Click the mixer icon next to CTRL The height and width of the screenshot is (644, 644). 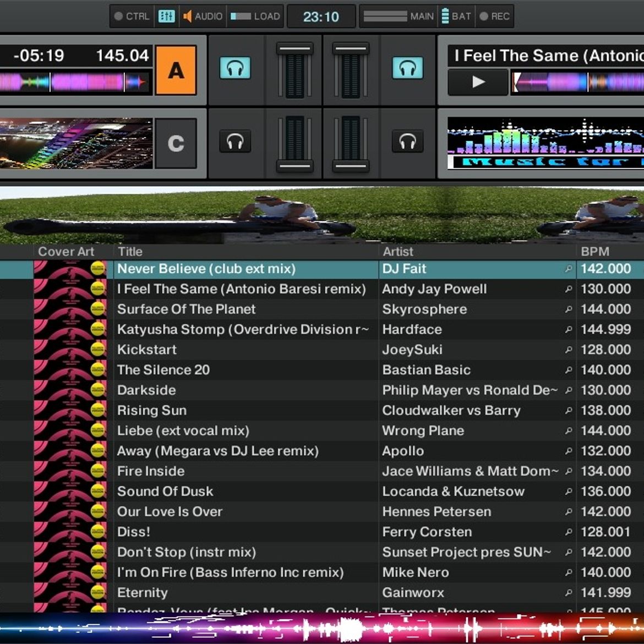coord(166,16)
